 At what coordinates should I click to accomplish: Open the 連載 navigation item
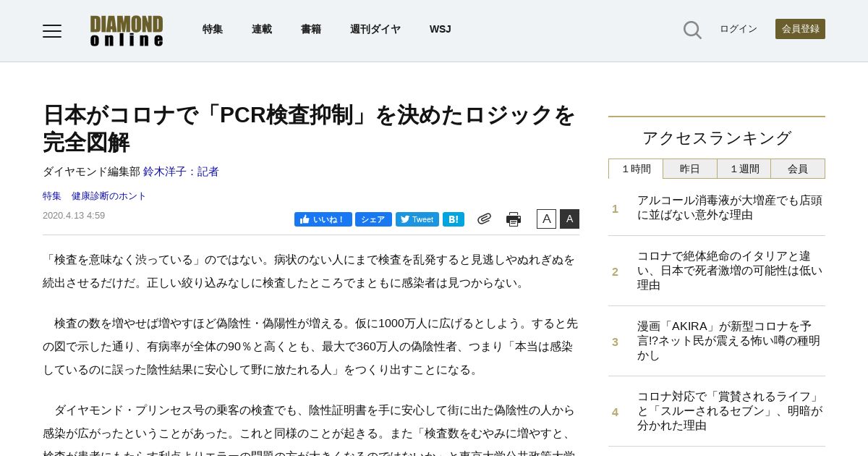point(262,29)
